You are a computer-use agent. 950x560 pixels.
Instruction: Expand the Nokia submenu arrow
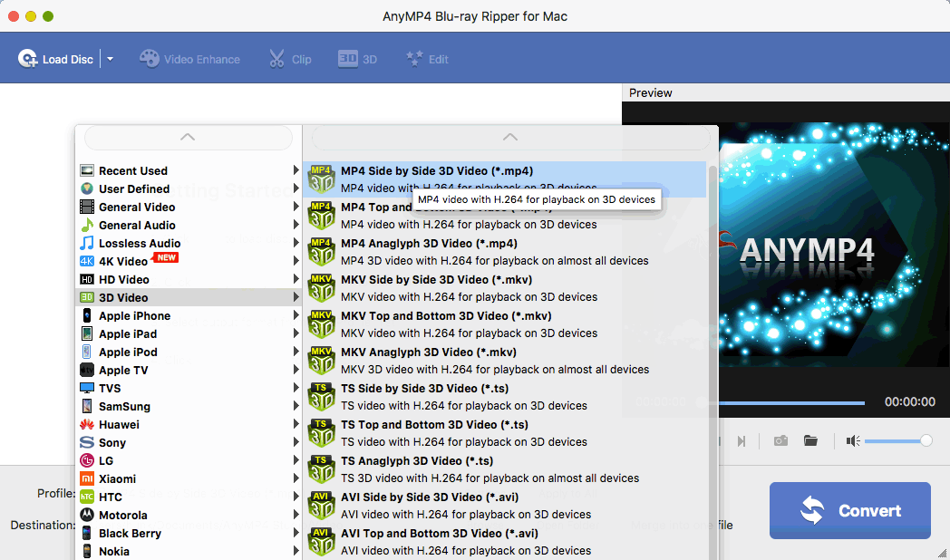(x=296, y=552)
